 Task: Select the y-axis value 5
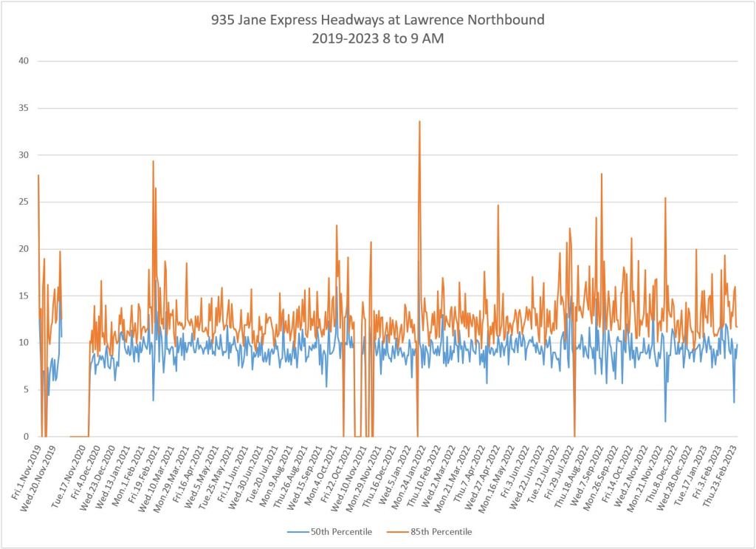[25, 389]
